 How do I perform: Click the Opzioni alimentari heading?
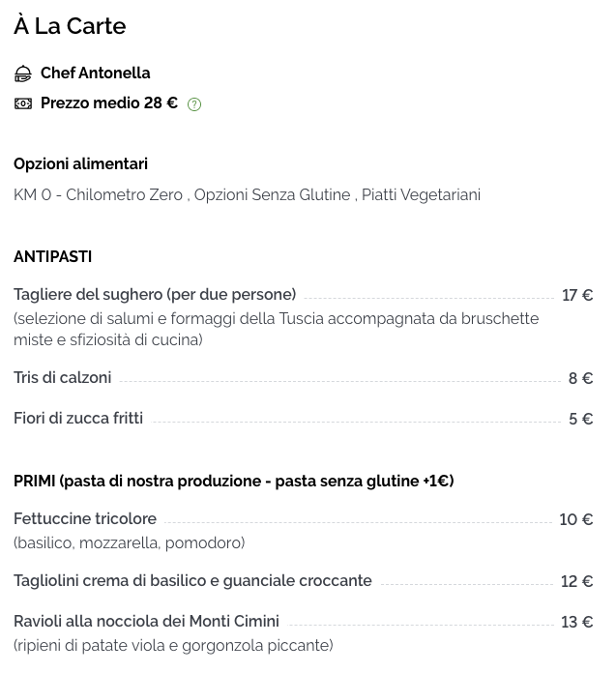click(80, 164)
